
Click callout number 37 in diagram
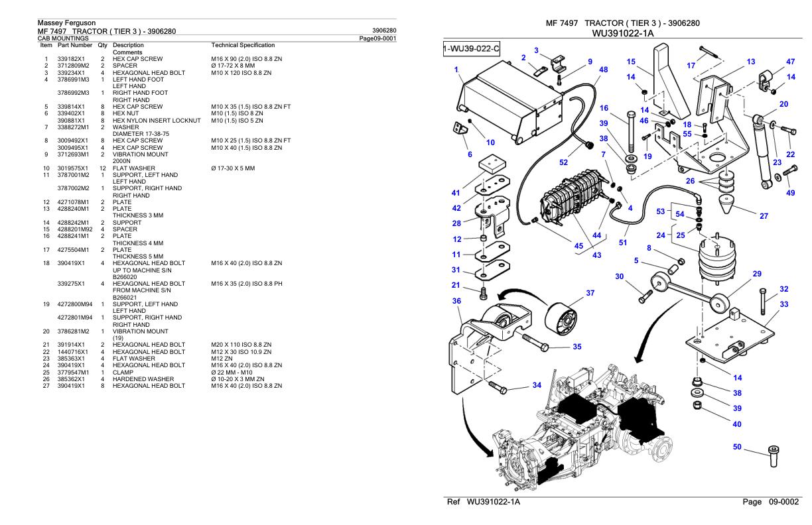[590, 293]
